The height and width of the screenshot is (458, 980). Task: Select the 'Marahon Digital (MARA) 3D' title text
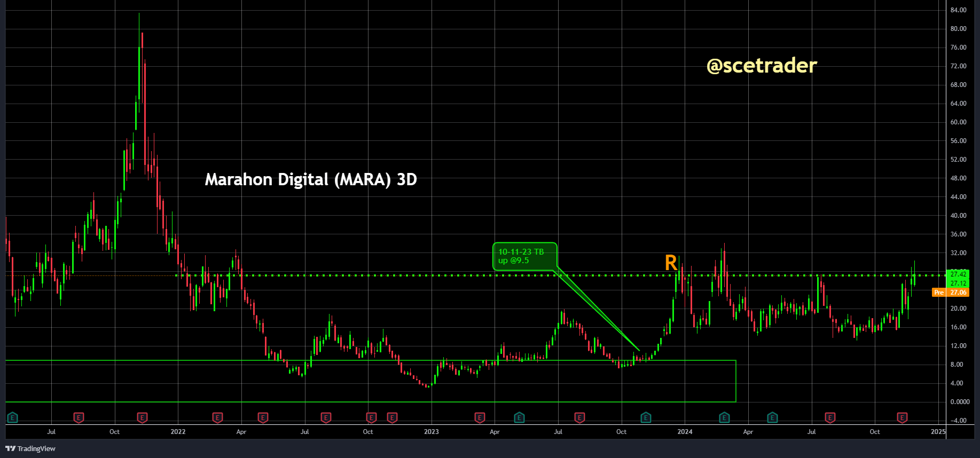point(311,179)
